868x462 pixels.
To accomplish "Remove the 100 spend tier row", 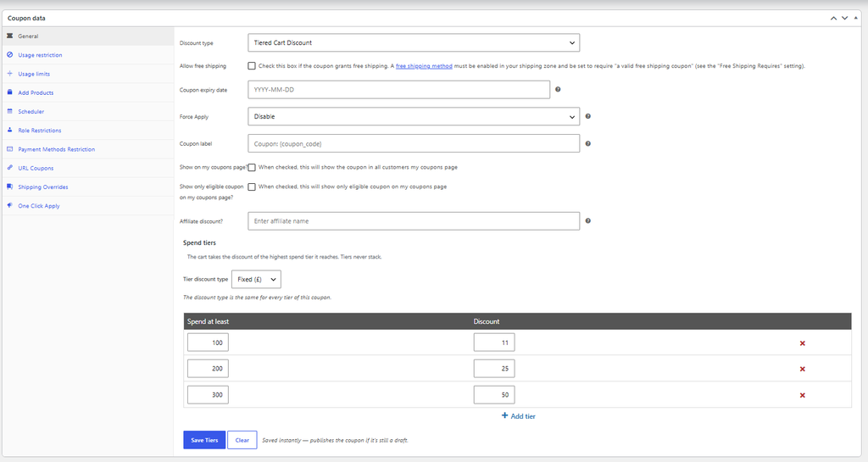I will coord(802,343).
